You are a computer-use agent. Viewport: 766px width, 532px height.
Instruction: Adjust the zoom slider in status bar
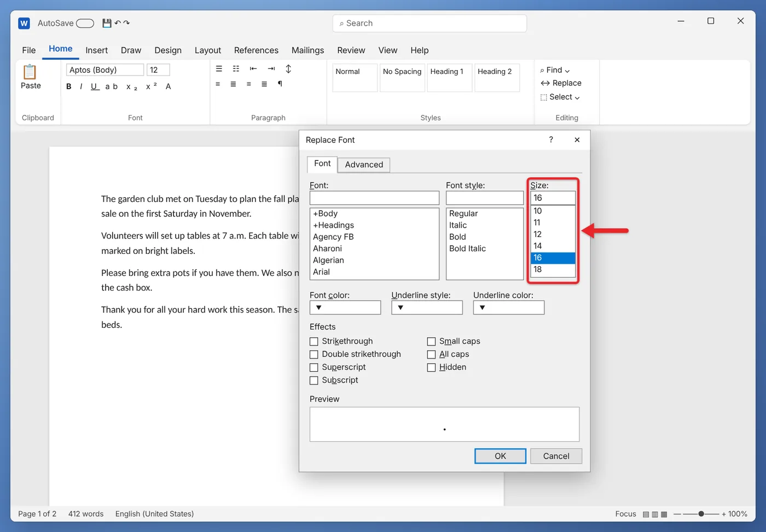[701, 514]
